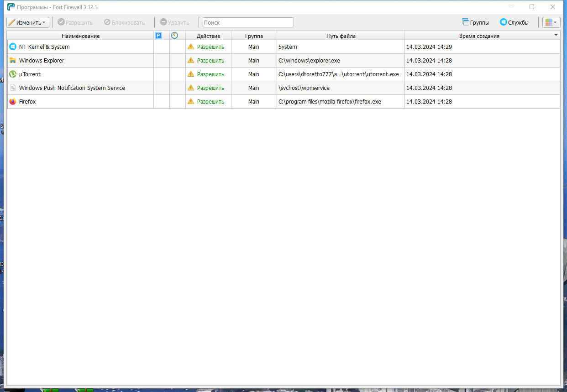Image resolution: width=567 pixels, height=392 pixels.
Task: Click warning icon in Firefox row
Action: [x=191, y=101]
